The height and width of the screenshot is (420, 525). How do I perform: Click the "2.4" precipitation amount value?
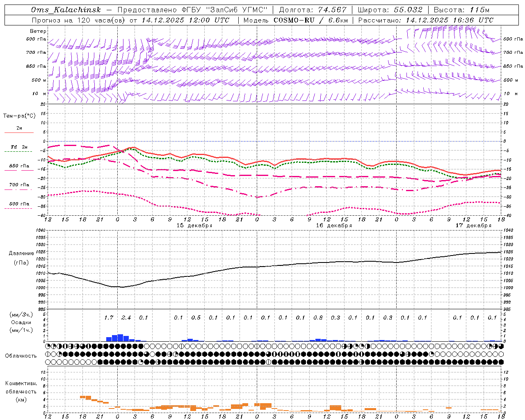click(x=126, y=317)
